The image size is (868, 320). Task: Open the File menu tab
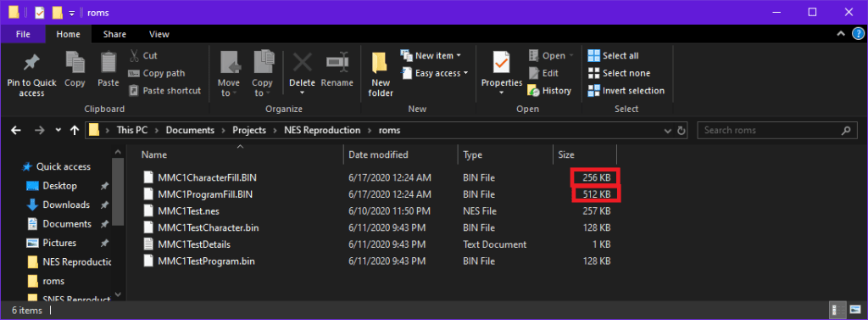23,35
